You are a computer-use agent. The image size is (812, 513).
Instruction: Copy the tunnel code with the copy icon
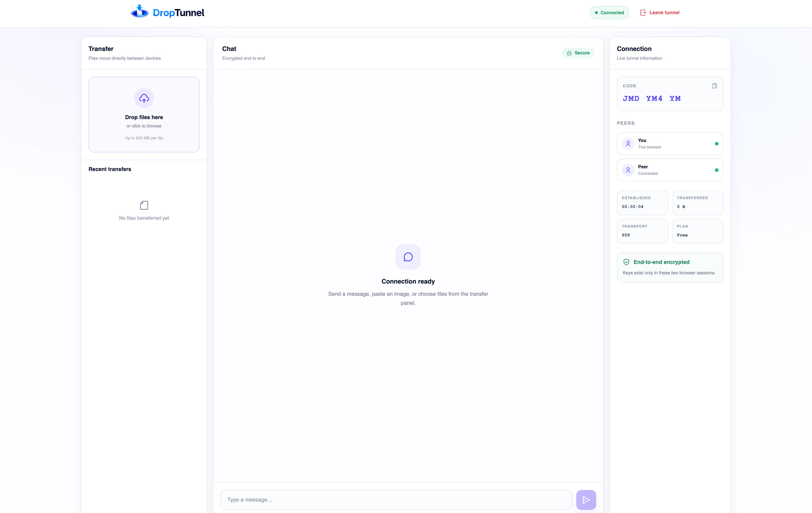point(714,86)
